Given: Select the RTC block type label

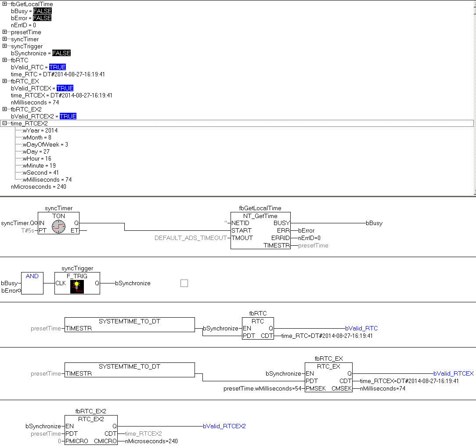Looking at the screenshot, I should tap(258, 321).
